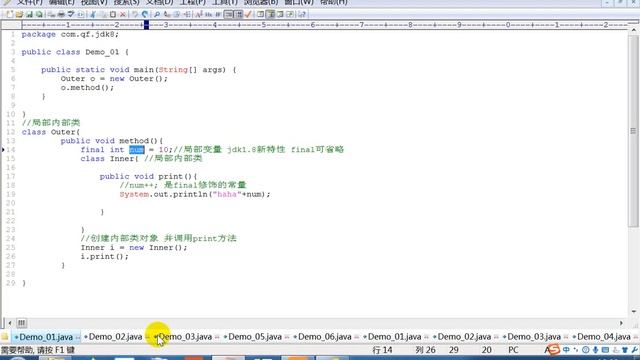Click the vertical scrollbar up arrow
This screenshot has width=640, height=360.
point(633,30)
